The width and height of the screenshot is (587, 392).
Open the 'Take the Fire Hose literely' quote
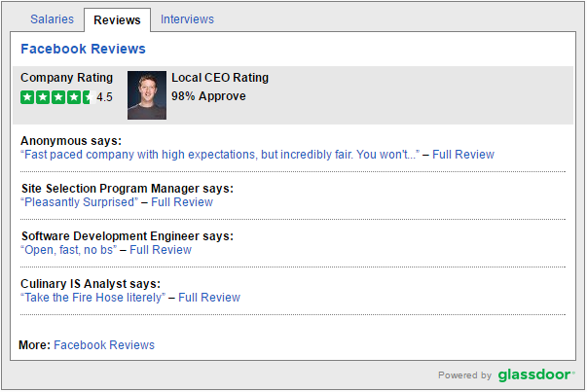(x=92, y=298)
